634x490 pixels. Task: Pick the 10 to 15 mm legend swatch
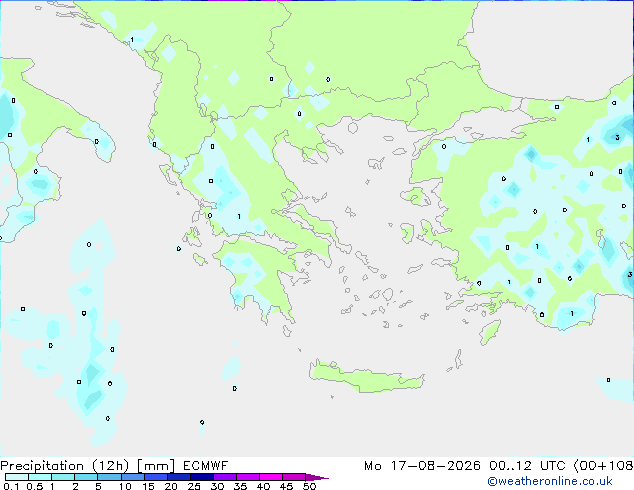(x=133, y=477)
